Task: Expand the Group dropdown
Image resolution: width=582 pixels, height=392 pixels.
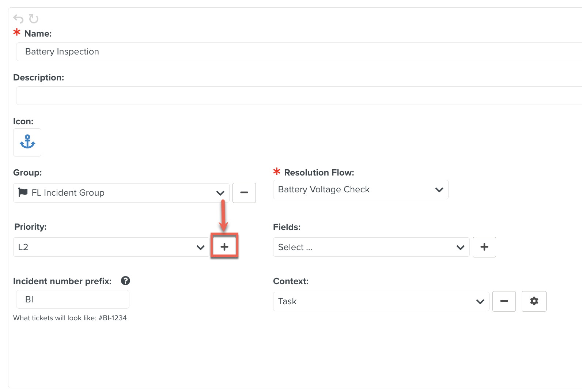Action: point(121,193)
